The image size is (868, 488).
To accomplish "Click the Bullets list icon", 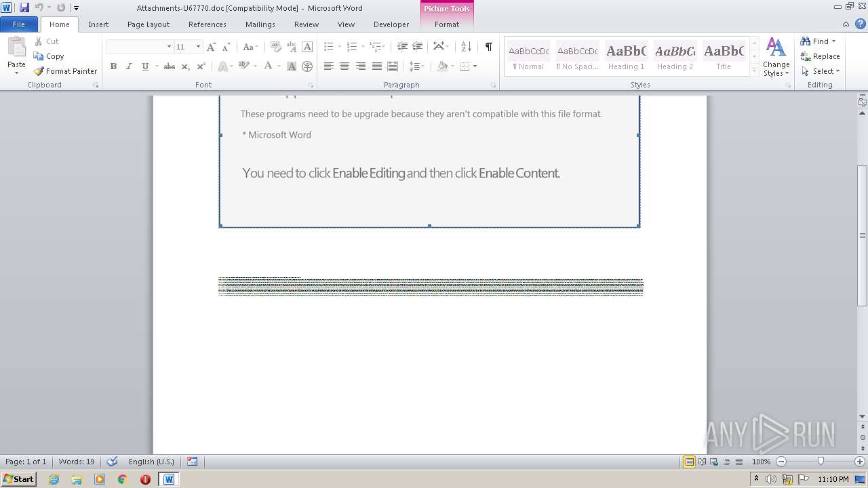I will click(328, 47).
